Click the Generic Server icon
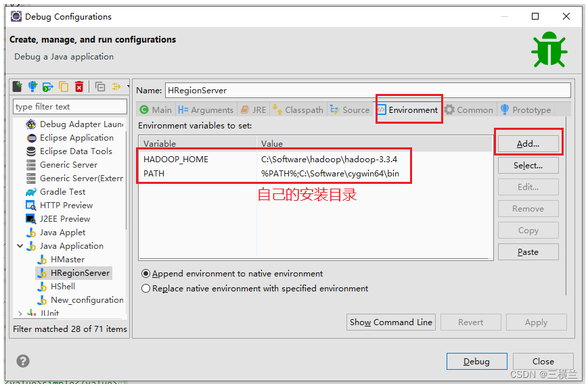This screenshot has height=386, width=588. [x=31, y=165]
